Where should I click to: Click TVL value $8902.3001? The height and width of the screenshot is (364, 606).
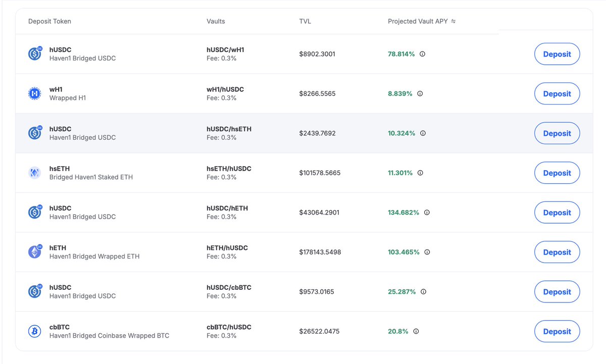[x=317, y=54]
